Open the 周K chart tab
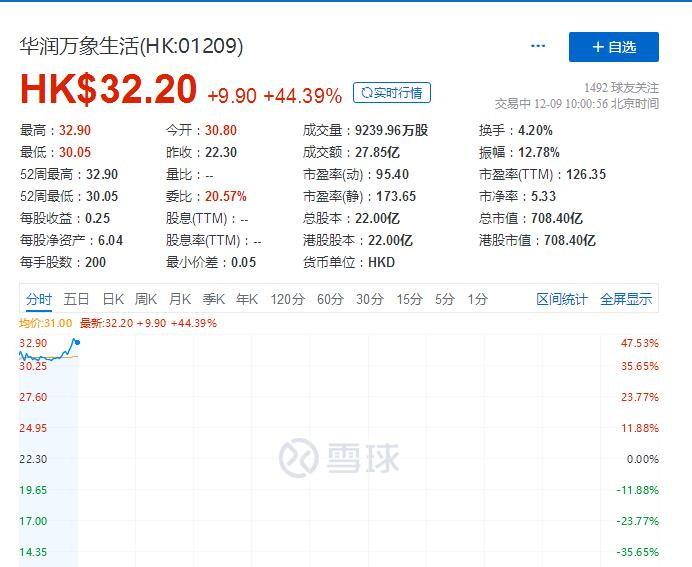This screenshot has height=567, width=692. tap(146, 299)
